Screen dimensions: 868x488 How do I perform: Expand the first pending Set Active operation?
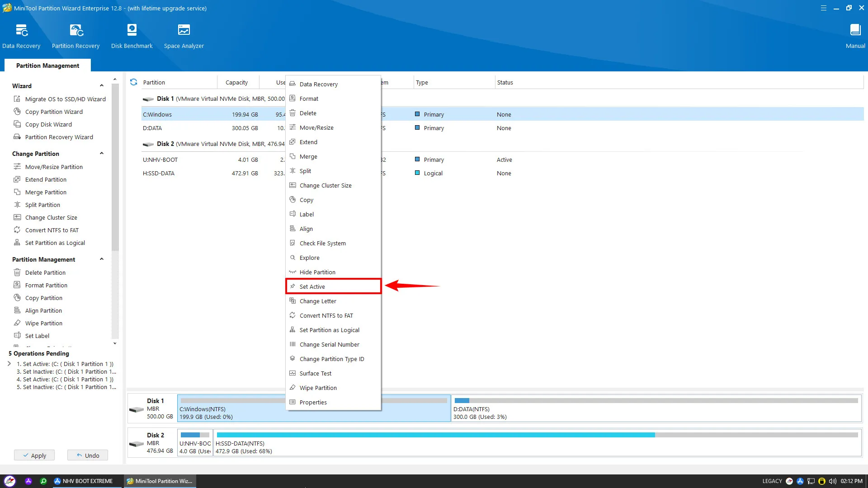coord(9,364)
